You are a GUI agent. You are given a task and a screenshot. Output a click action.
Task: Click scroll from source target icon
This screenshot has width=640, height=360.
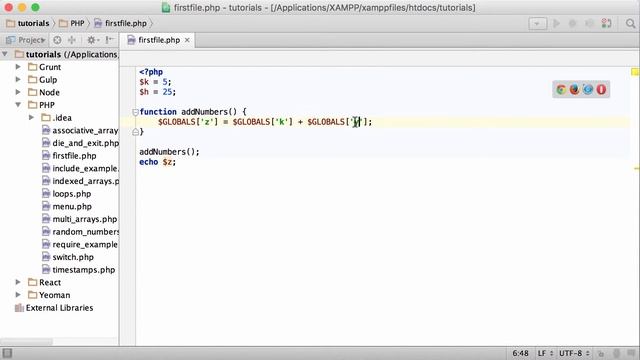[x=57, y=40]
